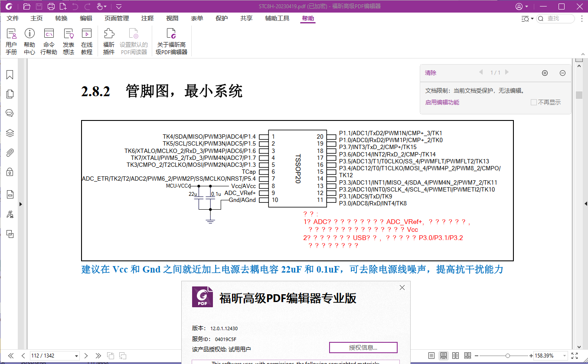This screenshot has width=588, height=364.
Task: Switch to the Accessibility (辅助工具) tab
Action: [x=277, y=19]
